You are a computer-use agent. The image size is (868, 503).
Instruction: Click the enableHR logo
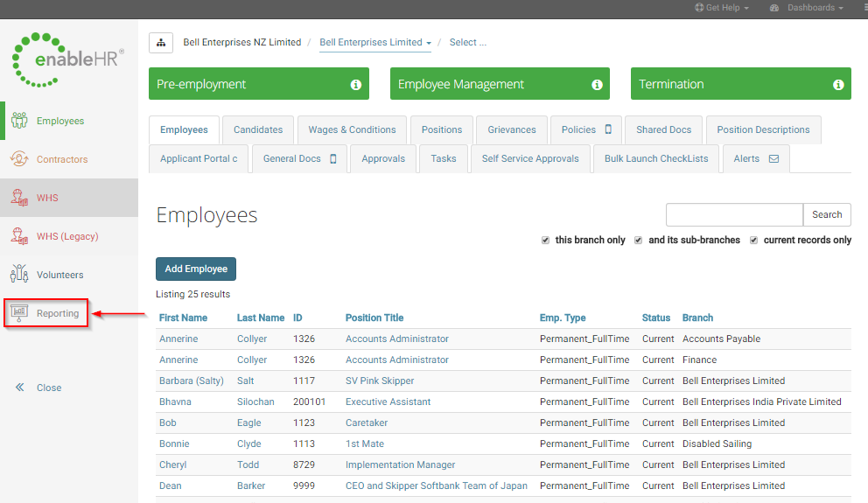pyautogui.click(x=67, y=59)
